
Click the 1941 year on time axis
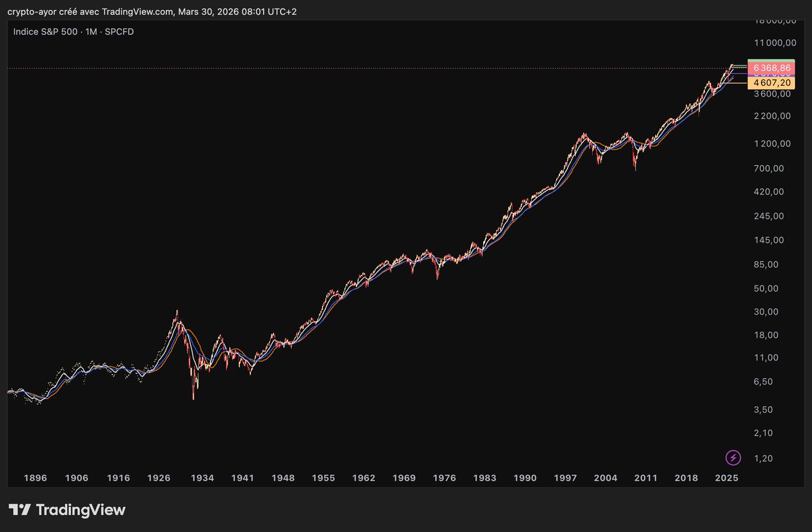click(x=242, y=478)
